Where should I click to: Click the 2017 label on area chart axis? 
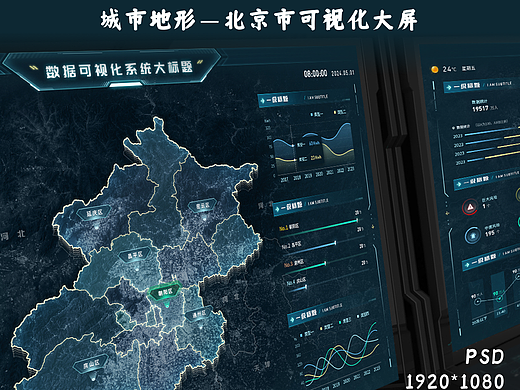284,180
